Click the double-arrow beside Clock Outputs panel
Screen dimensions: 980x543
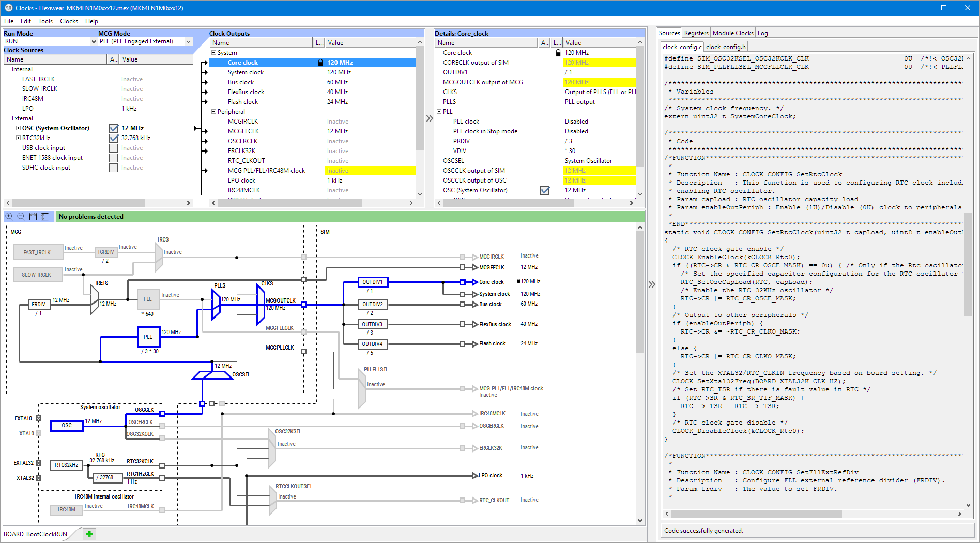(x=429, y=118)
